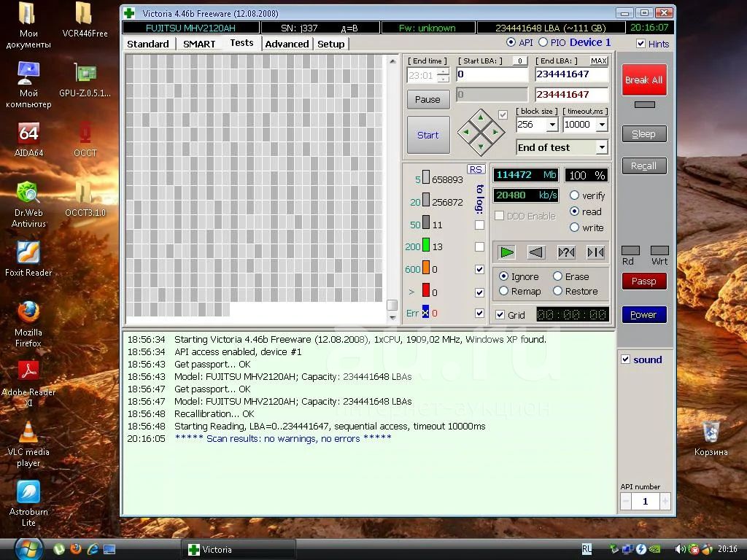Select the Remap bad block action

pos(503,291)
